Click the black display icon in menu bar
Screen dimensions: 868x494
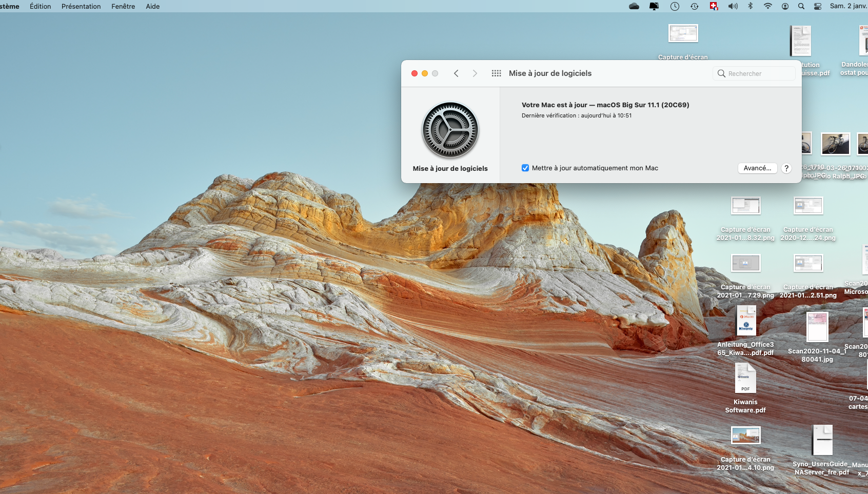pos(654,6)
